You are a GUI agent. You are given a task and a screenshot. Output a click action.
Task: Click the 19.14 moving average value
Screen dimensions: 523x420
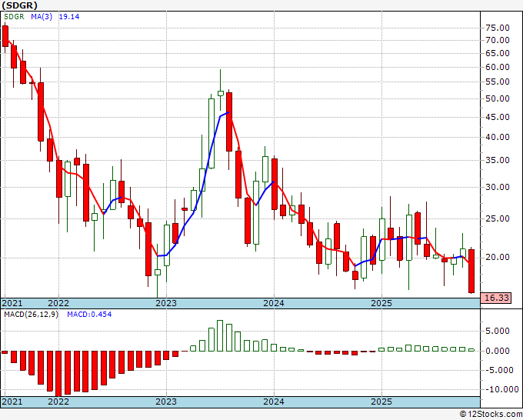pos(69,17)
